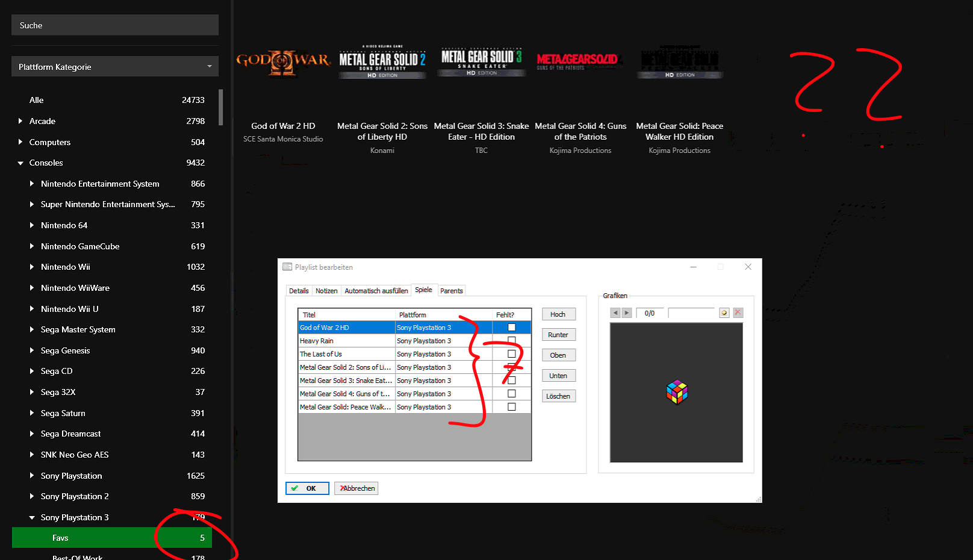Image resolution: width=973 pixels, height=560 pixels.
Task: Open the Automatisch ausfüllen tab
Action: pos(376,291)
